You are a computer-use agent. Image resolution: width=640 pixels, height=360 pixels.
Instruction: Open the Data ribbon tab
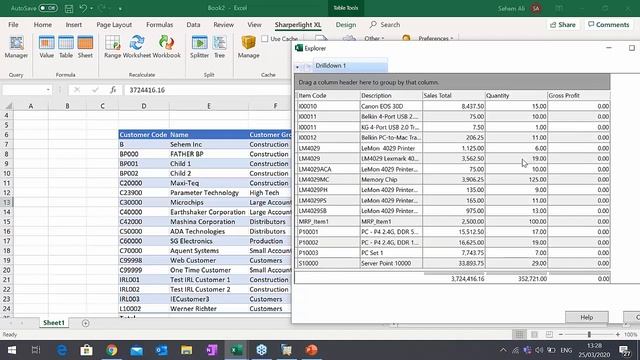pos(193,24)
